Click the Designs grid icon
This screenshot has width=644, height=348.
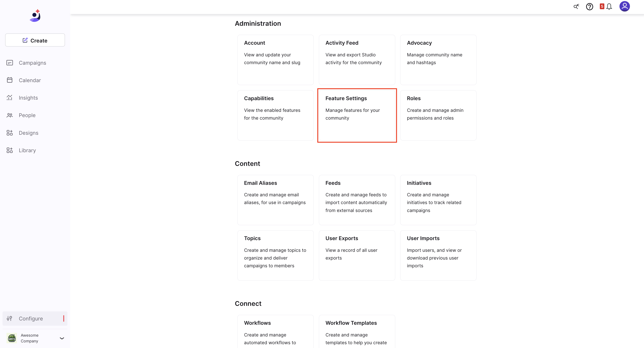point(10,133)
